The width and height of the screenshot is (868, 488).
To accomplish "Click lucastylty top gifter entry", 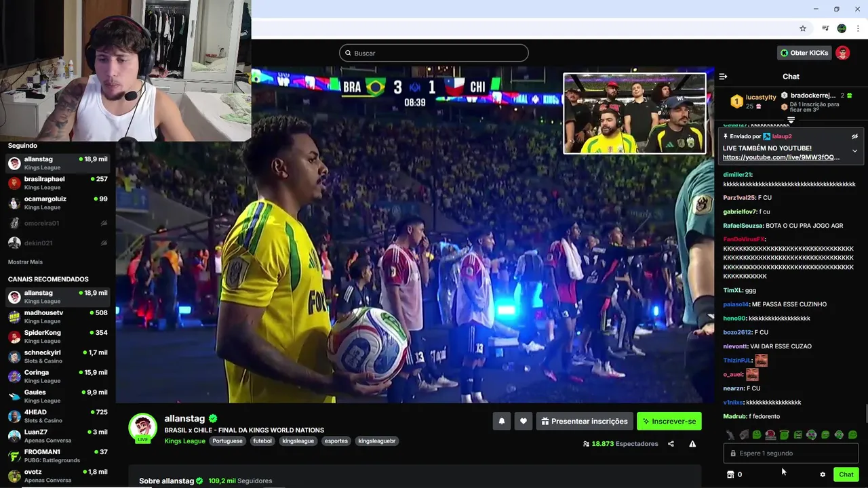I will pyautogui.click(x=753, y=101).
